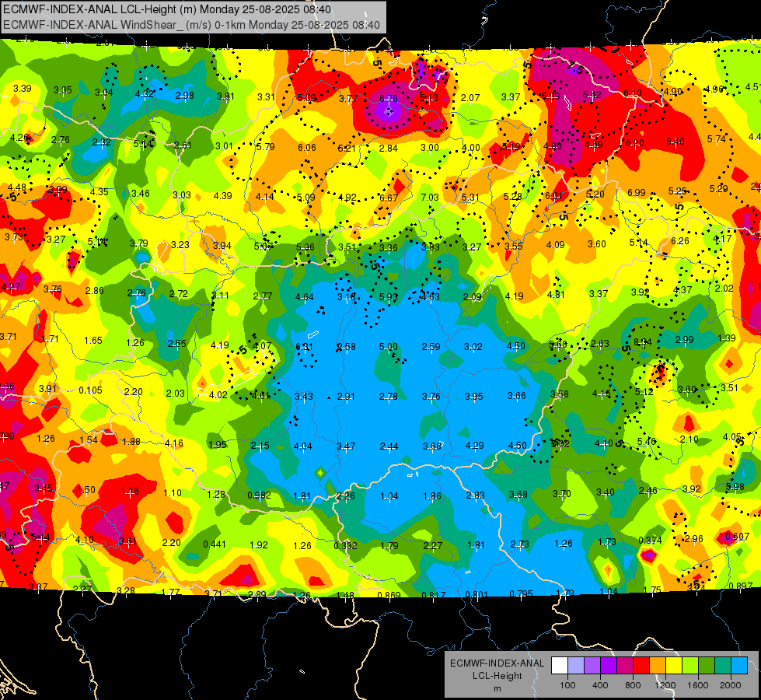This screenshot has height=700, width=761.
Task: Click the light blue legend swatch
Action: pyautogui.click(x=740, y=666)
